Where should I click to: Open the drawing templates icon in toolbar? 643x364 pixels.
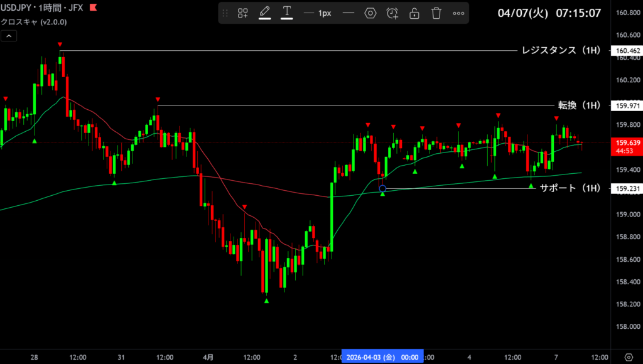[242, 13]
